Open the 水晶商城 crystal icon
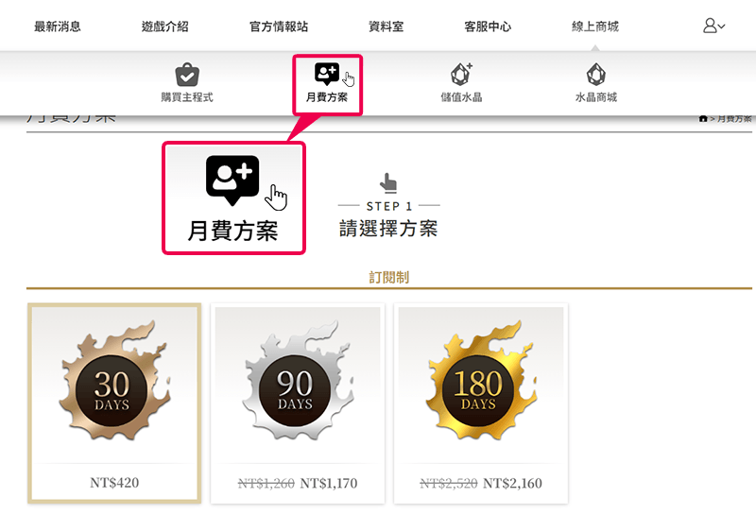 click(596, 75)
